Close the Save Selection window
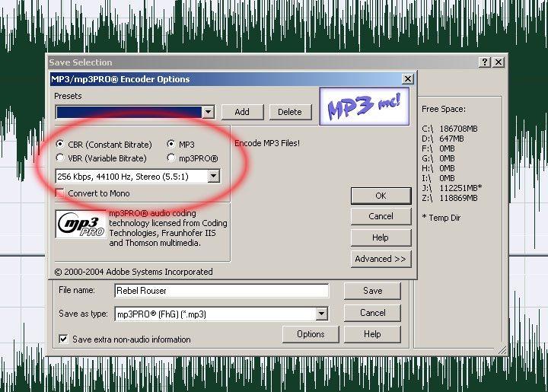The width and height of the screenshot is (548, 392). coord(498,62)
